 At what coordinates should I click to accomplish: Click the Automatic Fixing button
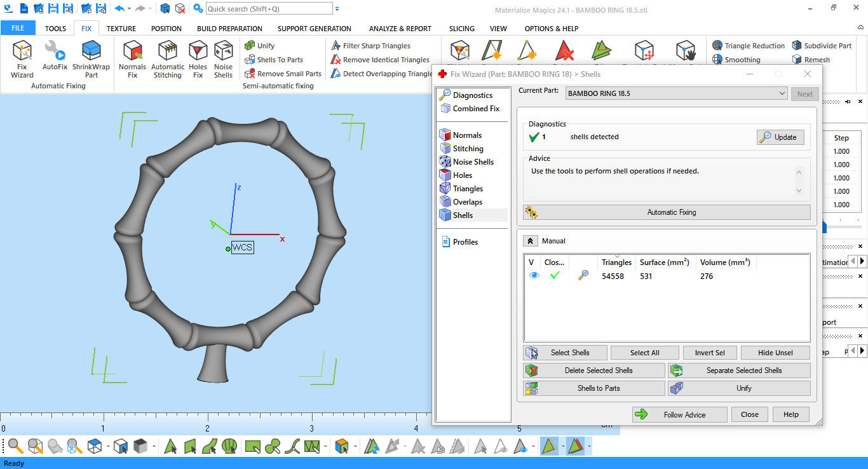pos(667,212)
